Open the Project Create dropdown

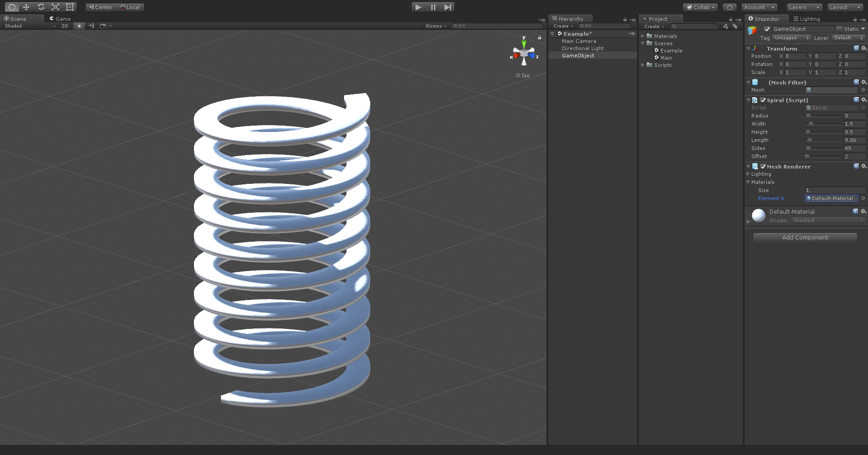pyautogui.click(x=654, y=27)
